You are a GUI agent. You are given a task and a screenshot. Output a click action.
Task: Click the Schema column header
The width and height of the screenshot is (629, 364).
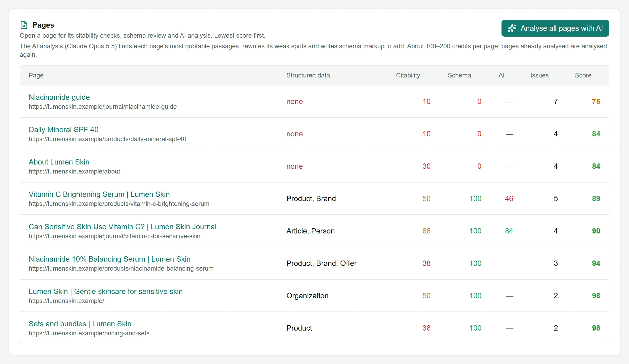pos(459,75)
